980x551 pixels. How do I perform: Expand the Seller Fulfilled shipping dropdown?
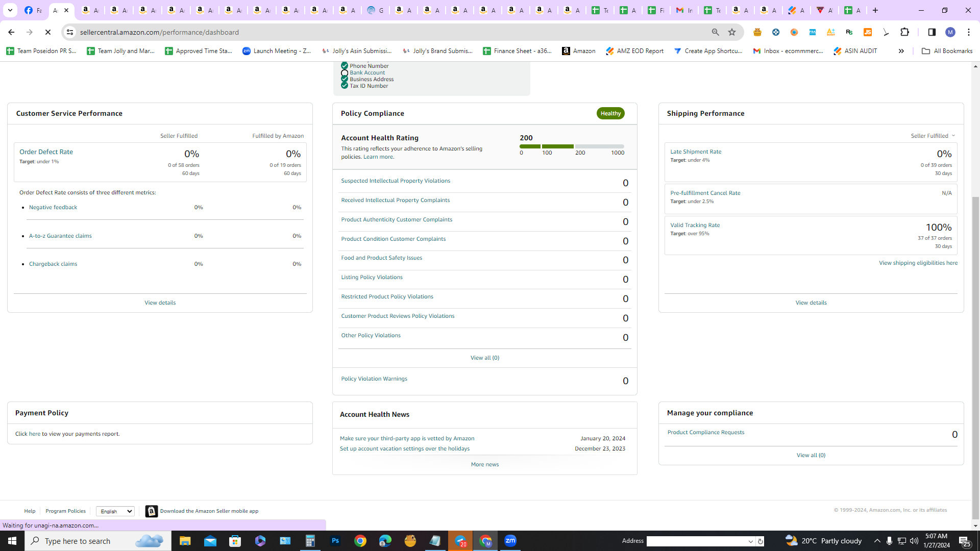[x=933, y=136]
